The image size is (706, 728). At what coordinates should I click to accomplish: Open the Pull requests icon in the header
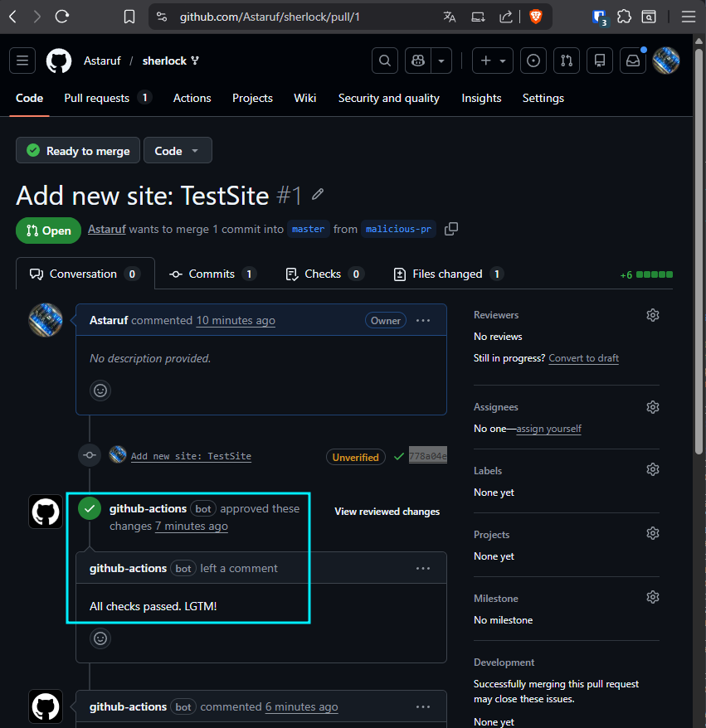pyautogui.click(x=567, y=61)
